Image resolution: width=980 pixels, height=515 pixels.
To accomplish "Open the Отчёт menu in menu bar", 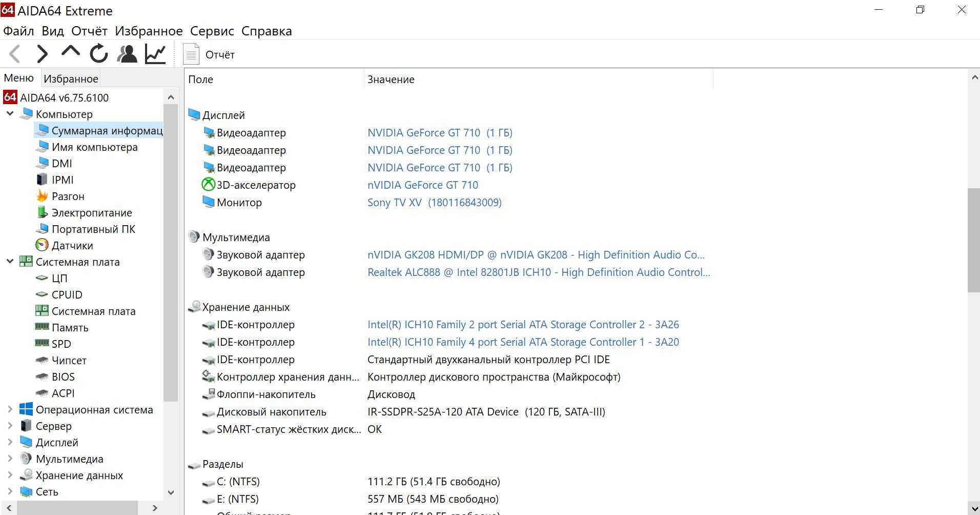I will tap(89, 31).
